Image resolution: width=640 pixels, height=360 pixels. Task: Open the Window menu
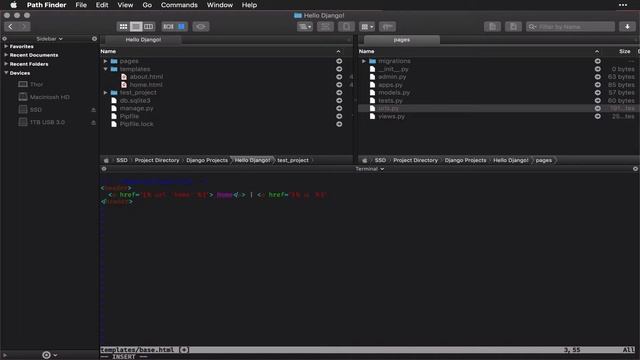tap(220, 5)
